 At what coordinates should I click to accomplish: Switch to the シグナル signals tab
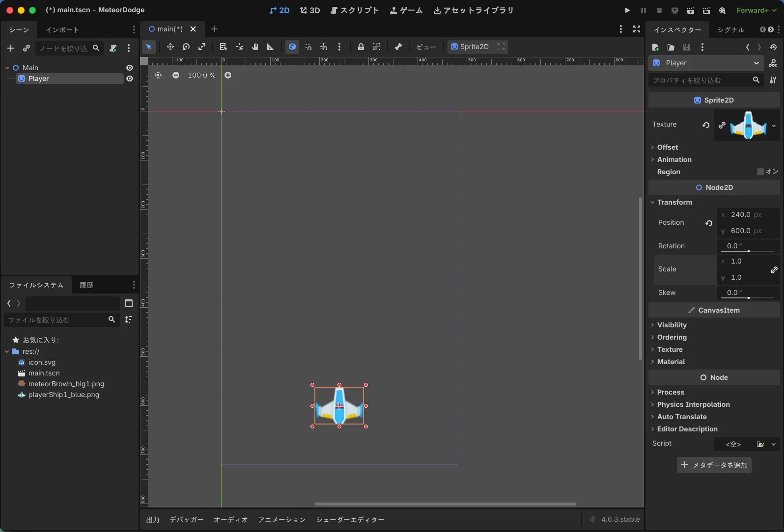pyautogui.click(x=731, y=30)
